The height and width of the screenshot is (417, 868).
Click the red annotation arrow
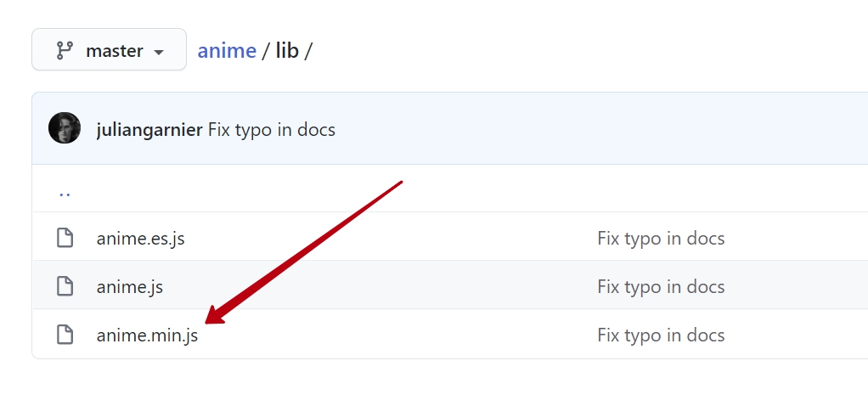(x=303, y=252)
